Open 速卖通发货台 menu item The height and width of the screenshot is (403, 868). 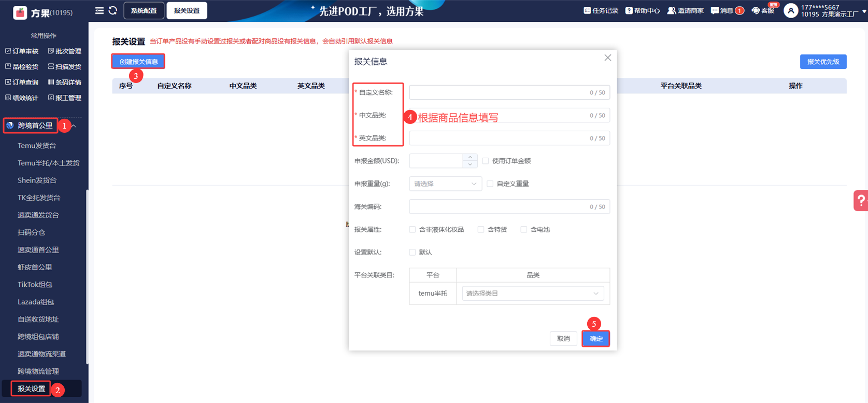tap(38, 215)
